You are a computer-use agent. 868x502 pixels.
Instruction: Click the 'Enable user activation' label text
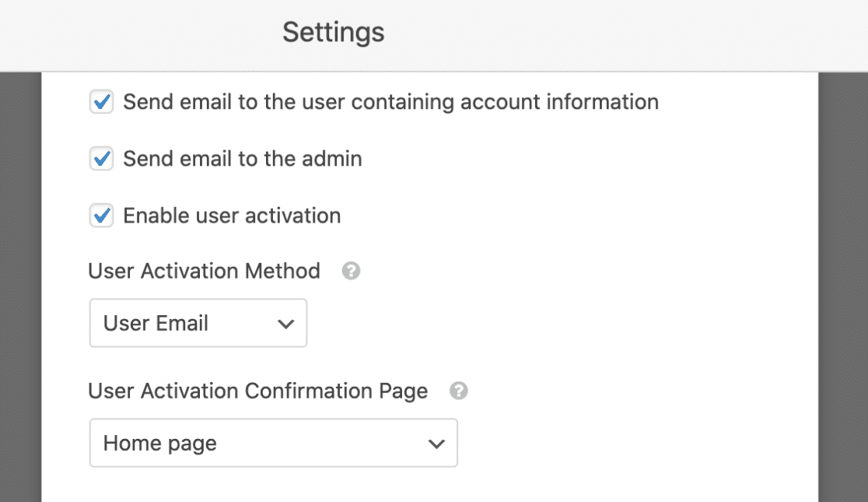pos(232,216)
